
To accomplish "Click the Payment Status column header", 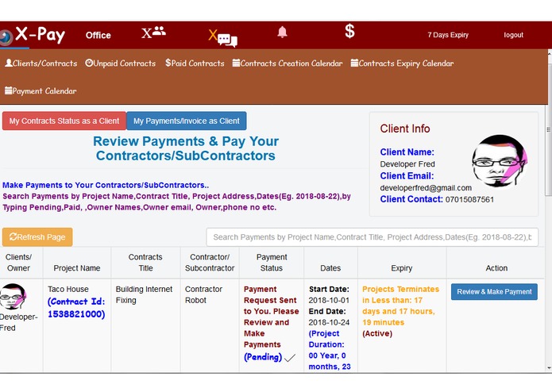I will (272, 263).
